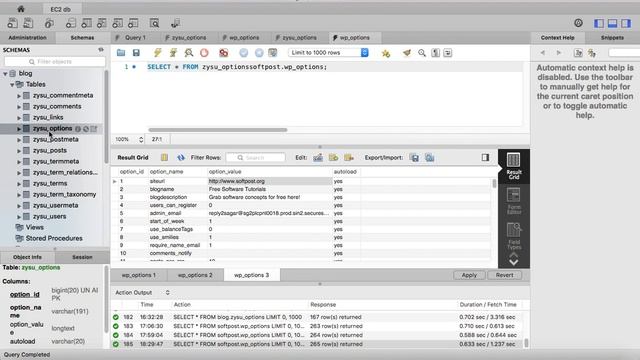Open preferences gear icon top right

pyautogui.click(x=578, y=23)
